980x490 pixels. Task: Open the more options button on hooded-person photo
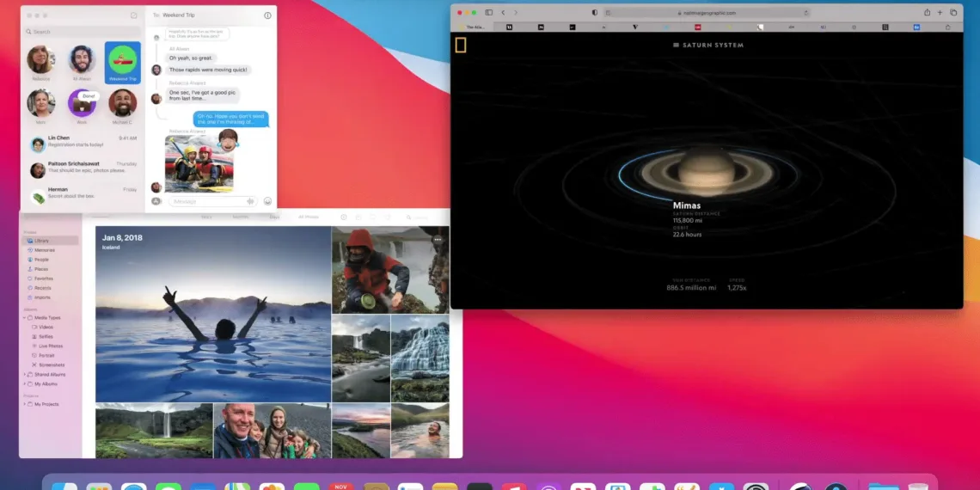tap(438, 239)
